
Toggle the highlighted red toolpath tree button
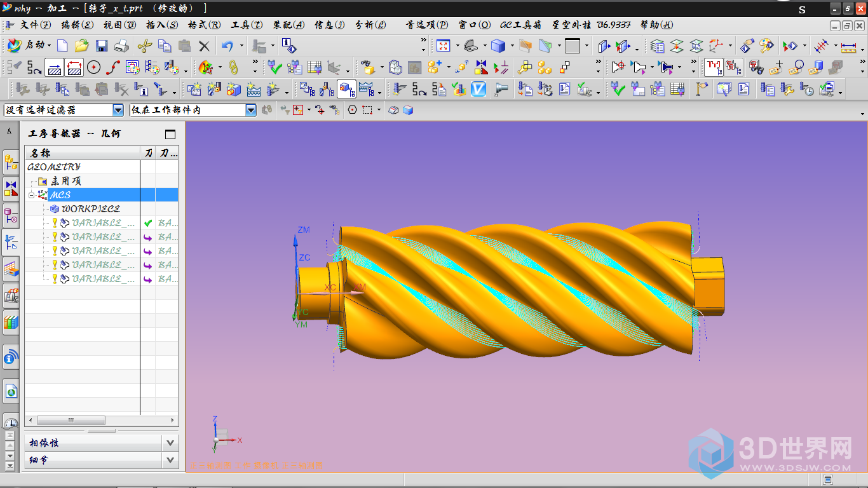coord(714,67)
